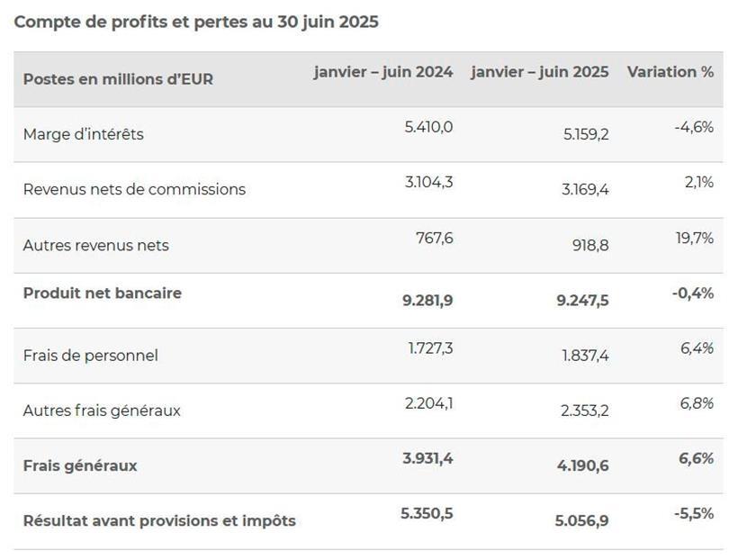Click the 'janvier – juin 2025' column header

click(539, 72)
